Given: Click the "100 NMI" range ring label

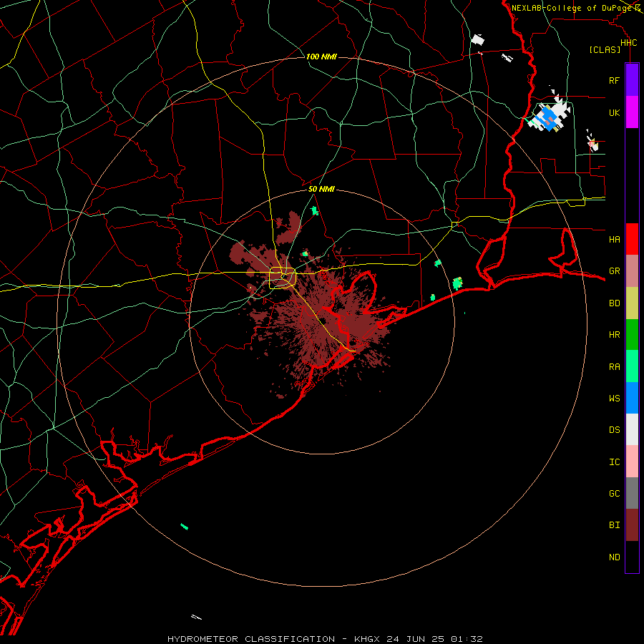Looking at the screenshot, I should 321,57.
